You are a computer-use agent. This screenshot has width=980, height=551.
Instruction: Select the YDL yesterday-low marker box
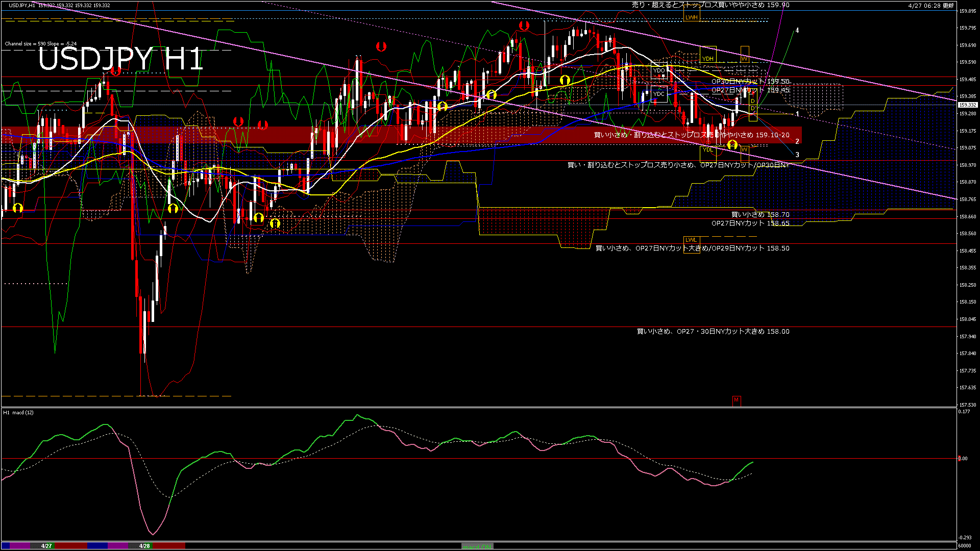coord(707,149)
